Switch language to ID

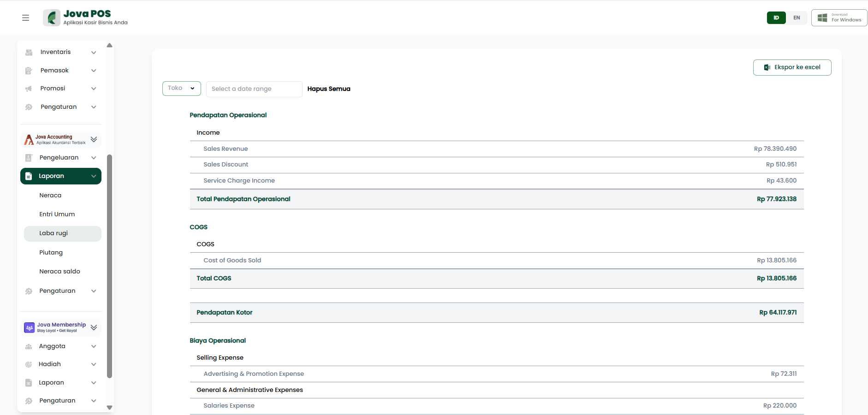click(x=776, y=18)
